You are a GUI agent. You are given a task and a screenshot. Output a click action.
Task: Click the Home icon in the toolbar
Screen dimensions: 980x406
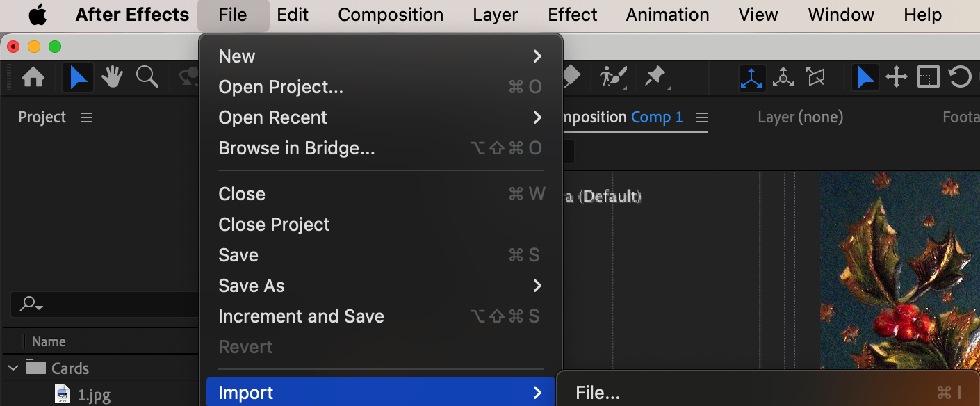coord(33,77)
